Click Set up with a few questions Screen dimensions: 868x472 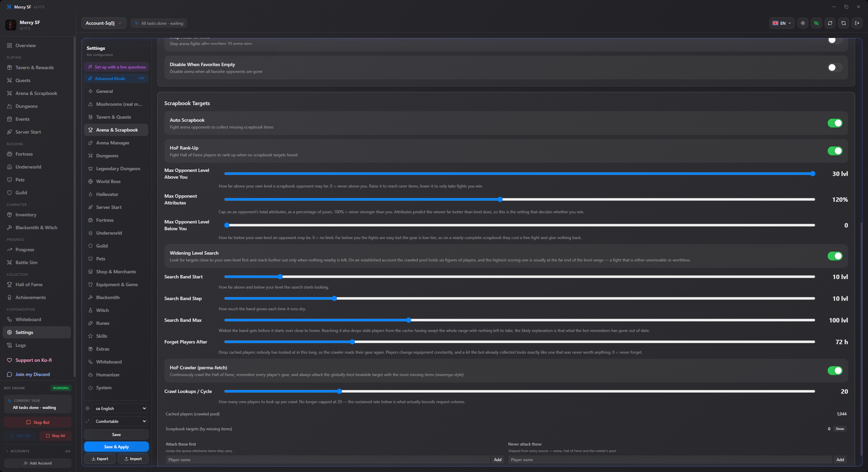click(x=116, y=67)
